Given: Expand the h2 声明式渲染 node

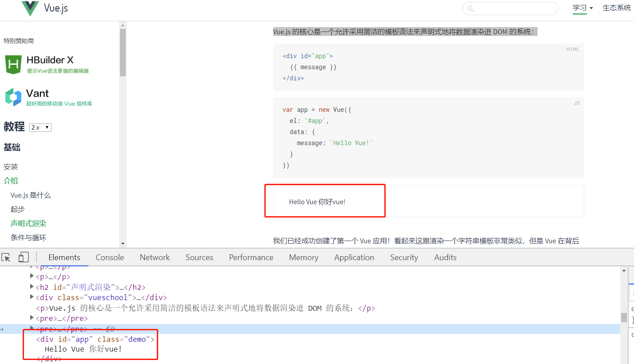Looking at the screenshot, I should (x=32, y=287).
